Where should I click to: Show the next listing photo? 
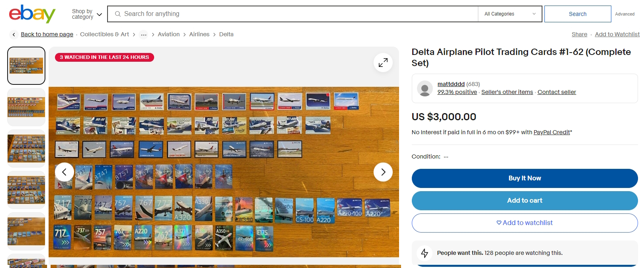(x=383, y=172)
